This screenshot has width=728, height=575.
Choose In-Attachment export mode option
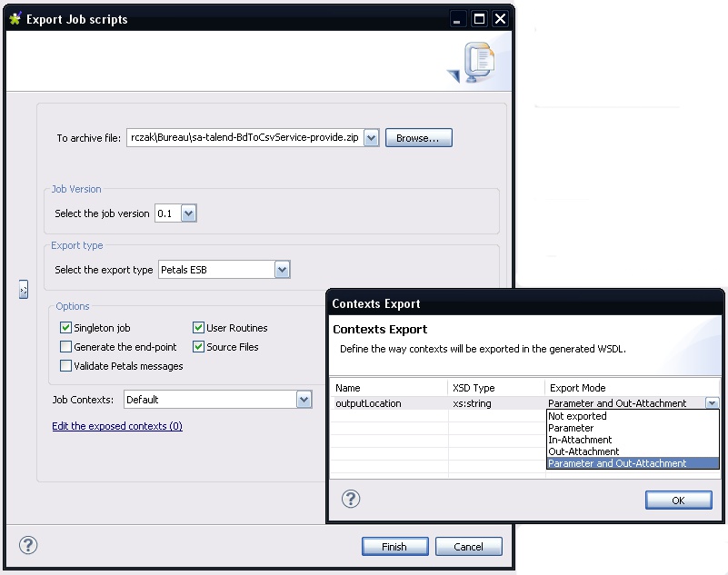pos(580,440)
